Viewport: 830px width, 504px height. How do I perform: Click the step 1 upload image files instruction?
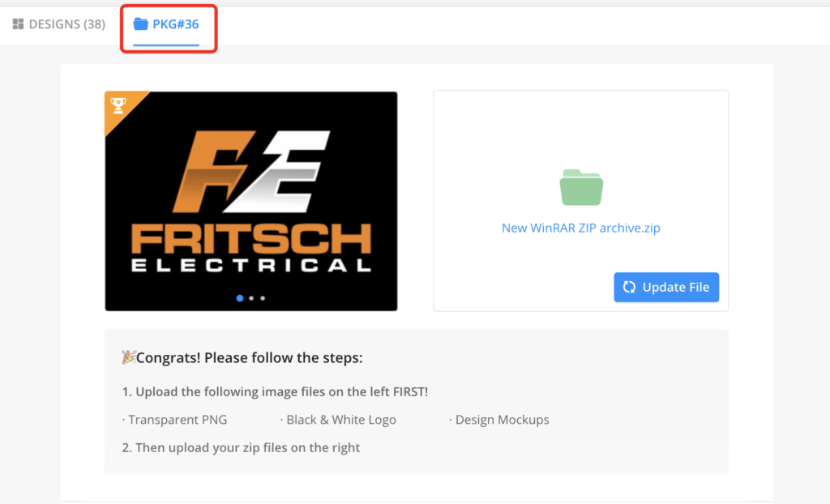(x=275, y=392)
